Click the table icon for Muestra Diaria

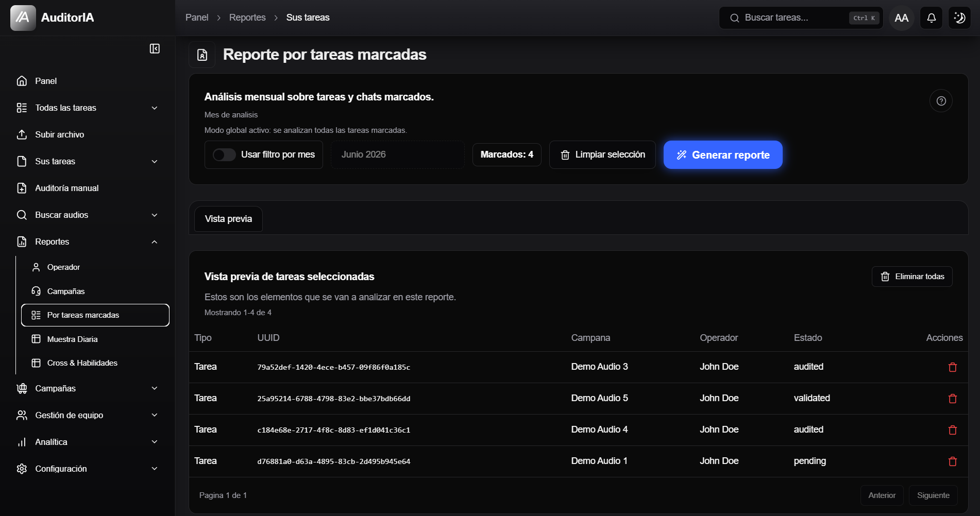pos(36,339)
